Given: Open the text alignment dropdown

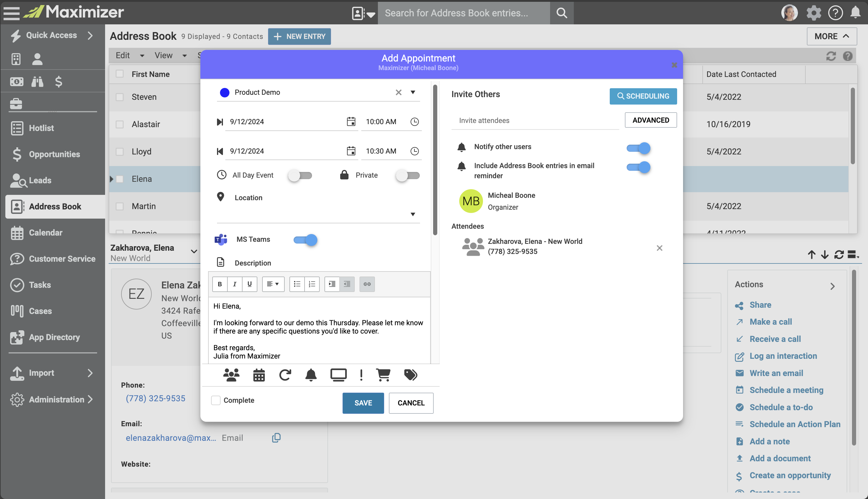Looking at the screenshot, I should (273, 284).
